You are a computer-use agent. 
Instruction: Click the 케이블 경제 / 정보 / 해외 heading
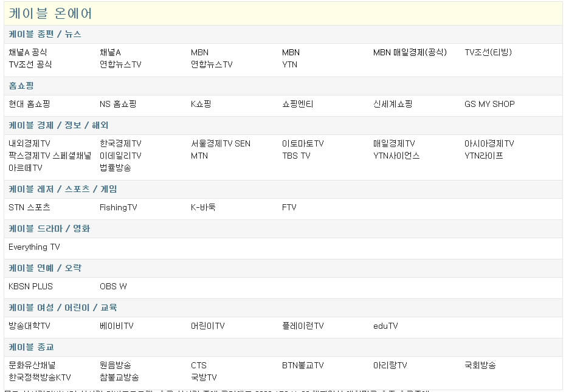58,125
